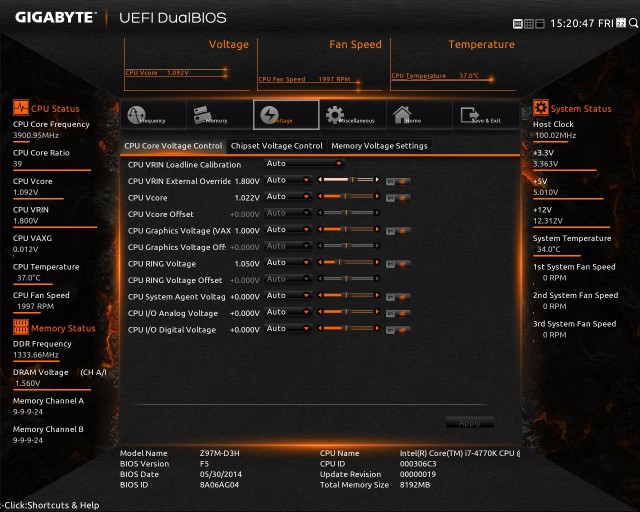Switch to Memory Voltage Settings tab
Viewport: 640px width, 512px height.
[379, 146]
